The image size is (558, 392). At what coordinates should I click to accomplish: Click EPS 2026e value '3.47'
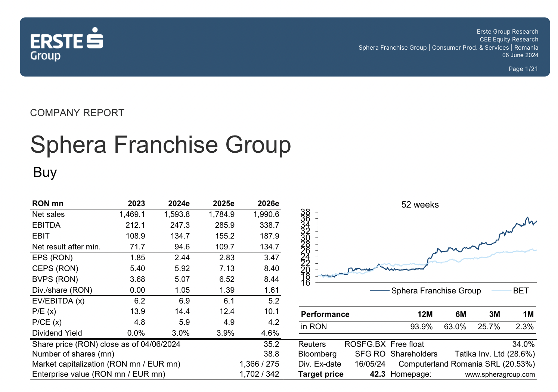[271, 258]
